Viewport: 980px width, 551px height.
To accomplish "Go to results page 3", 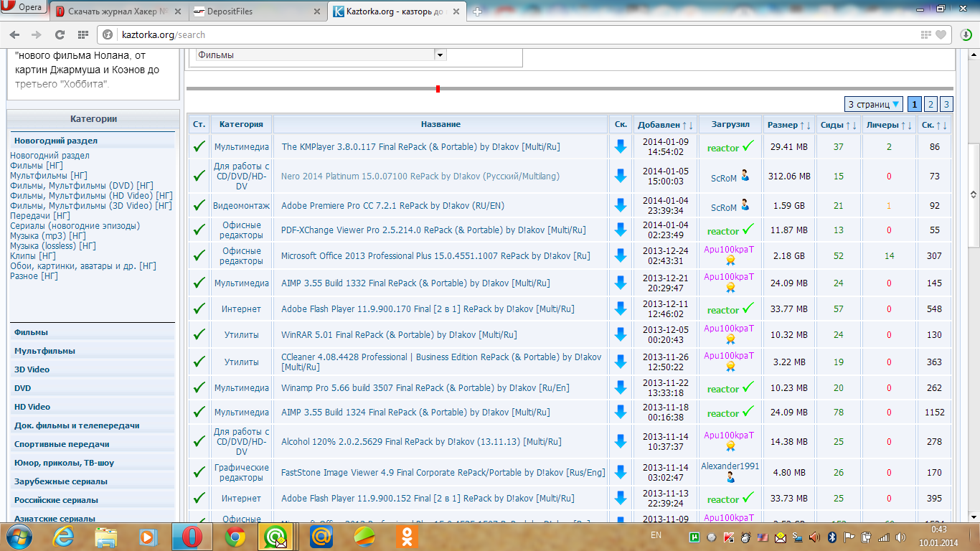I will pyautogui.click(x=946, y=105).
